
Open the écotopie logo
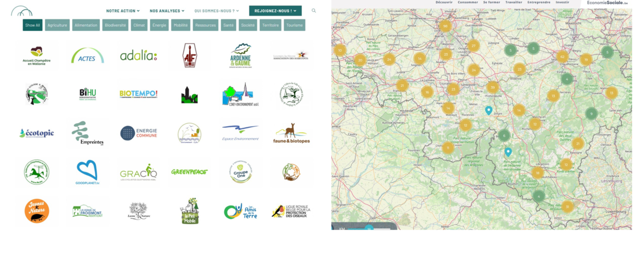(x=37, y=133)
